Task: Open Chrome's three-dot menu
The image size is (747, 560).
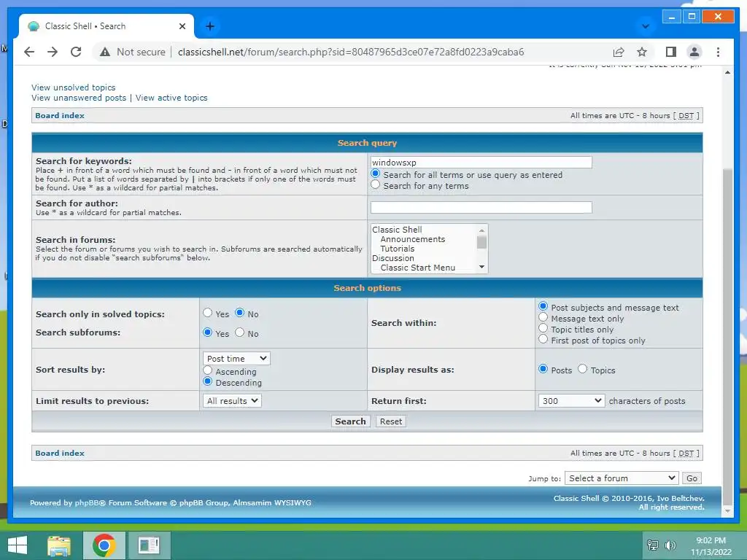Action: (718, 52)
